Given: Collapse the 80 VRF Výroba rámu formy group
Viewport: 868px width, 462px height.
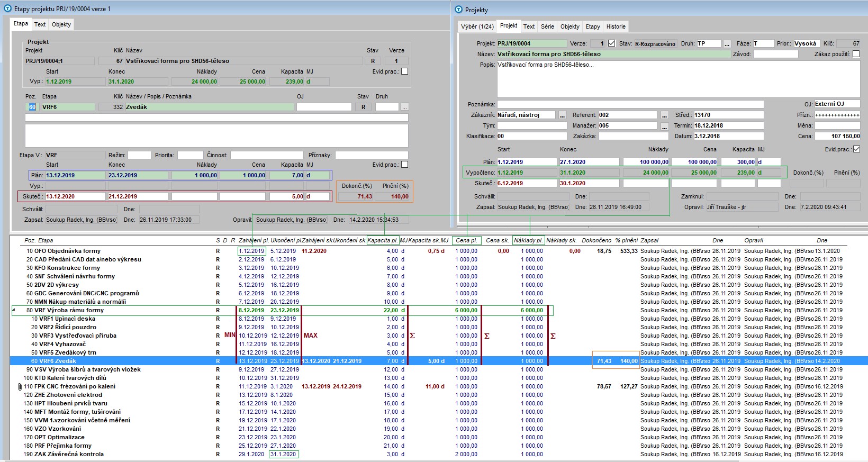Looking at the screenshot, I should pos(14,310).
